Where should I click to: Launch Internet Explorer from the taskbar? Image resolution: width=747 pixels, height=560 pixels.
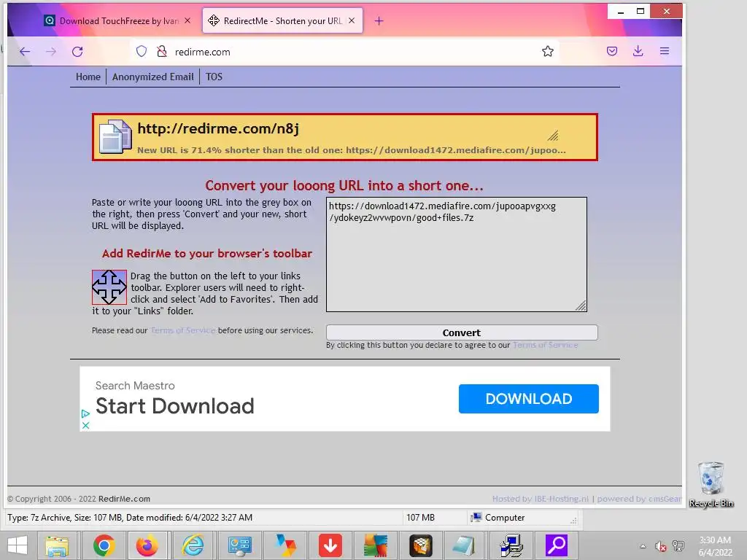pyautogui.click(x=193, y=545)
